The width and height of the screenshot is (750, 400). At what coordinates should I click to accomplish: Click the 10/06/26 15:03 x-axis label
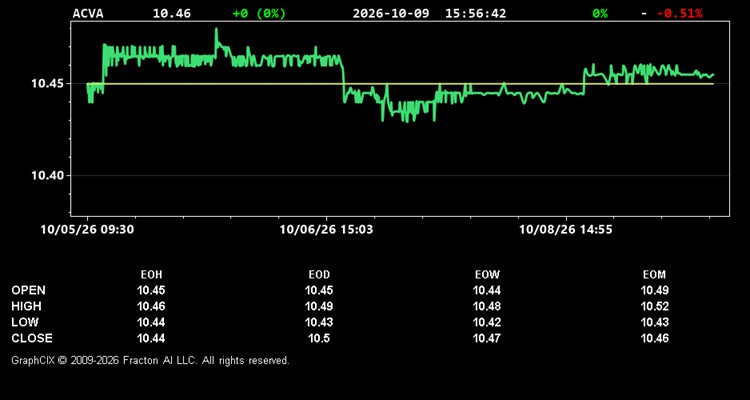327,230
